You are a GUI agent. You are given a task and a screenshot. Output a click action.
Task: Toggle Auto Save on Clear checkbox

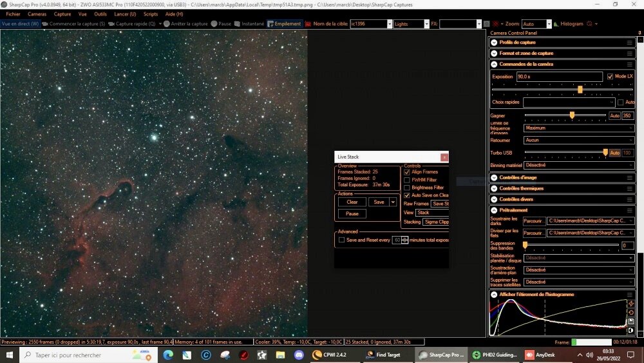click(407, 195)
